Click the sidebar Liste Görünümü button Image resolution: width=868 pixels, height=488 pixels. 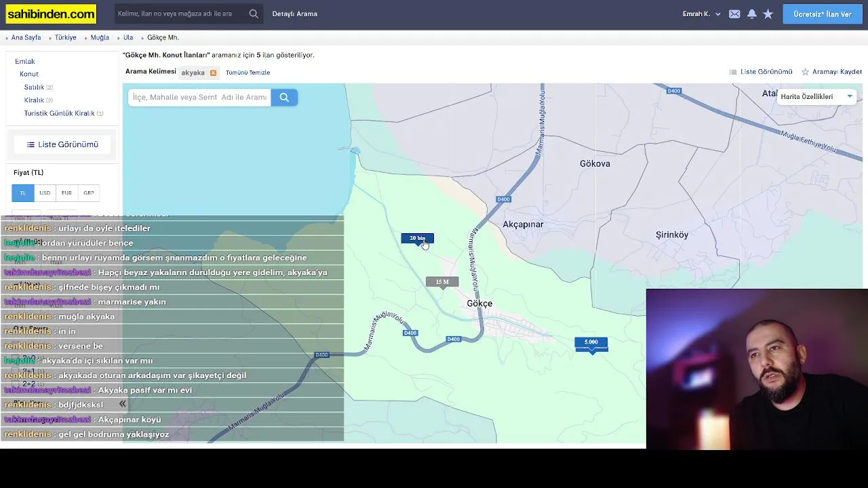click(x=62, y=144)
